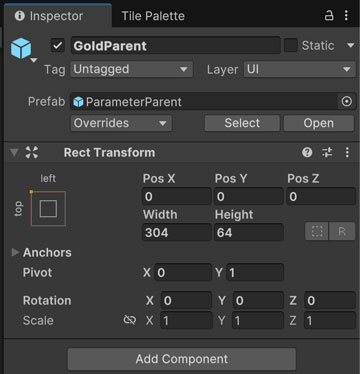Open the prefab object picker circle
The image size is (360, 374).
(x=347, y=101)
